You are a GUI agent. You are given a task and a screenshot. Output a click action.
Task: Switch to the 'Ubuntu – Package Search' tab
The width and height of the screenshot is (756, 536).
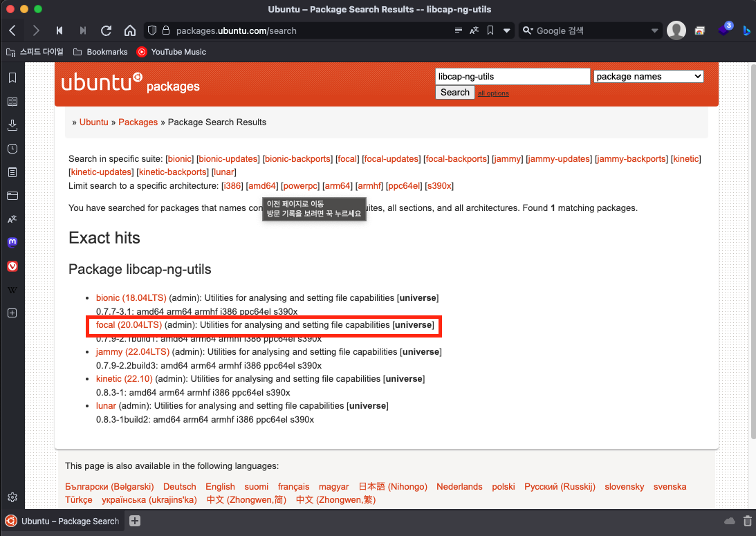[x=62, y=521]
